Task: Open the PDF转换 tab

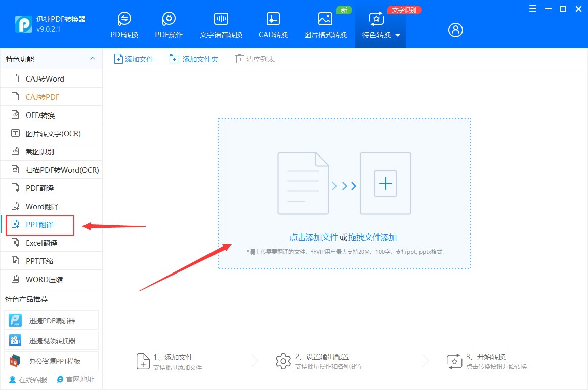Action: coord(124,25)
